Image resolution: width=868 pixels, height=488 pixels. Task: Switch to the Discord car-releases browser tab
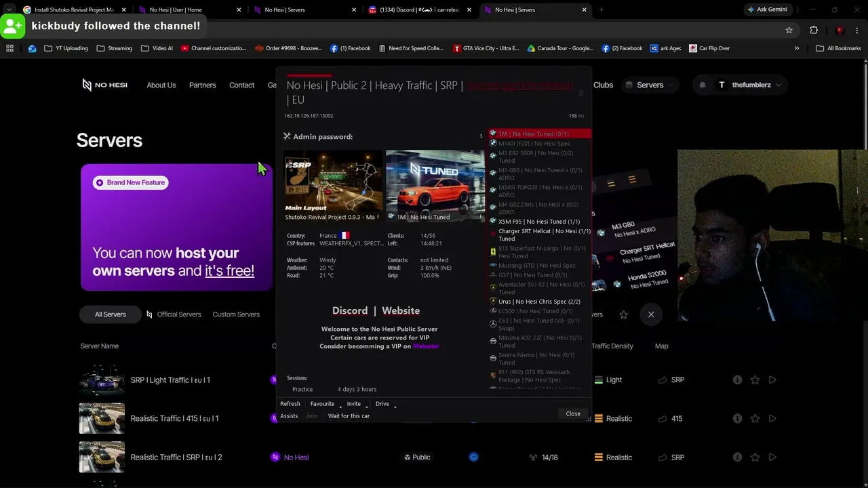pyautogui.click(x=420, y=10)
